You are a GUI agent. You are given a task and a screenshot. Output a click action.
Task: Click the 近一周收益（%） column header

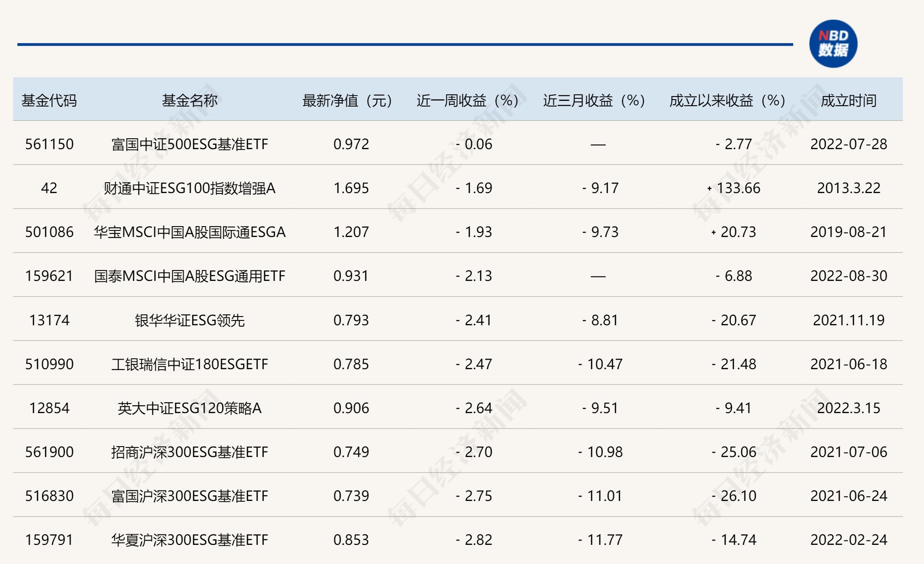tap(467, 100)
